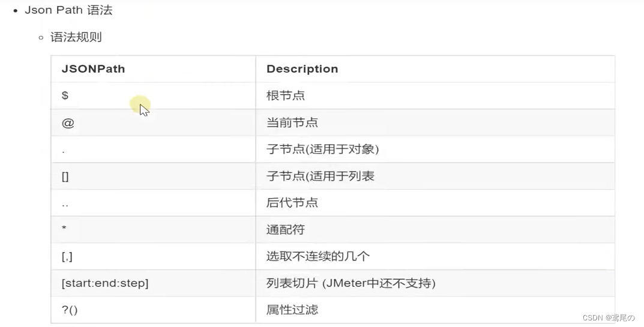Click the "Description" column header
Screen dimensions: 644x327
tap(302, 69)
